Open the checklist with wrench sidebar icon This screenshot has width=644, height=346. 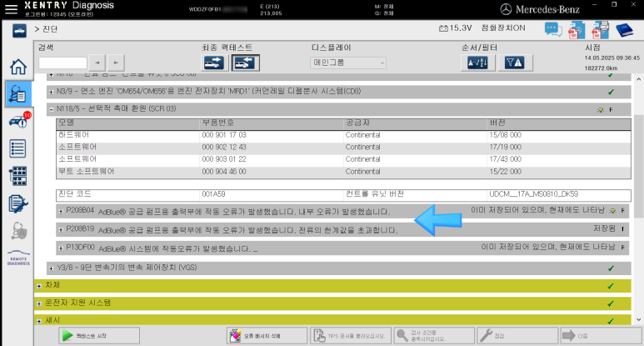[18, 204]
